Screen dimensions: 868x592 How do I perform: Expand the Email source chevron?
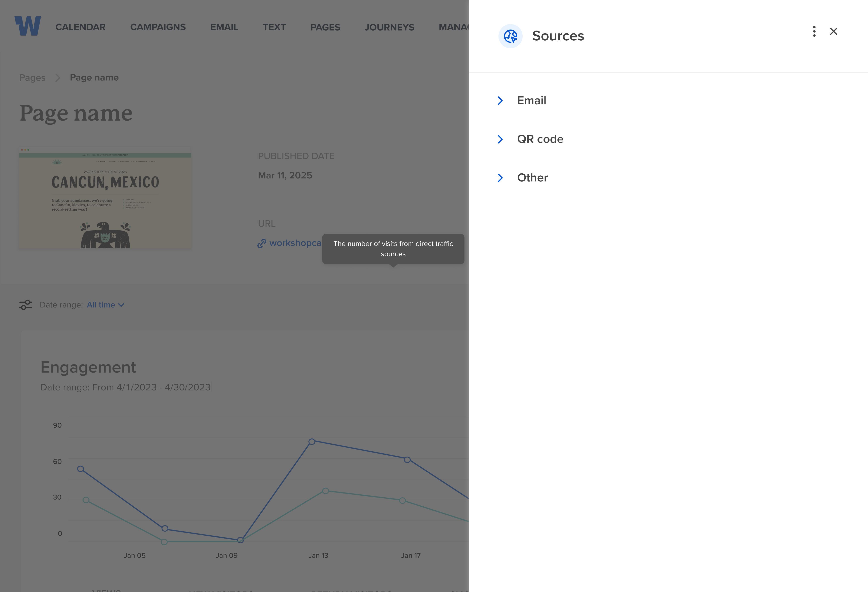500,101
